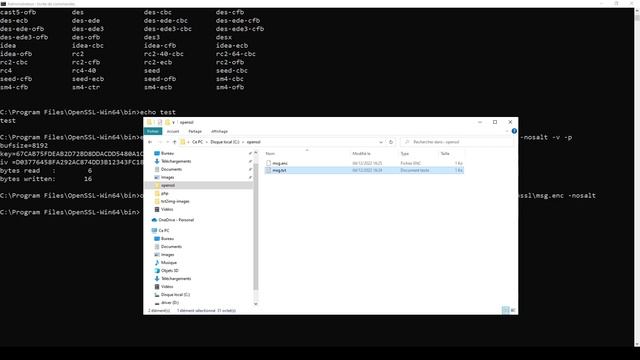The height and width of the screenshot is (360, 640).
Task: Click navigation pane scrollbar down arrow
Action: point(256,304)
